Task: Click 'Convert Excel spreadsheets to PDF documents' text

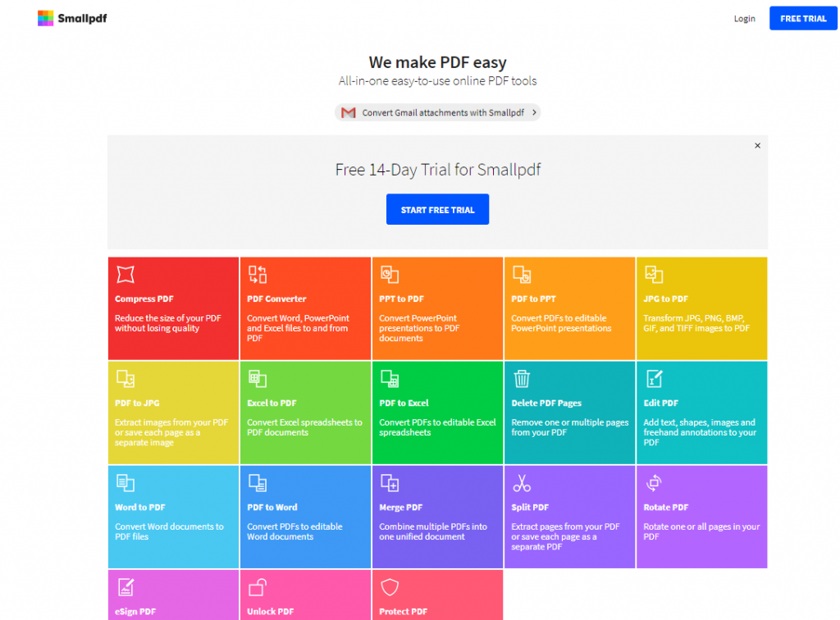Action: tap(304, 427)
